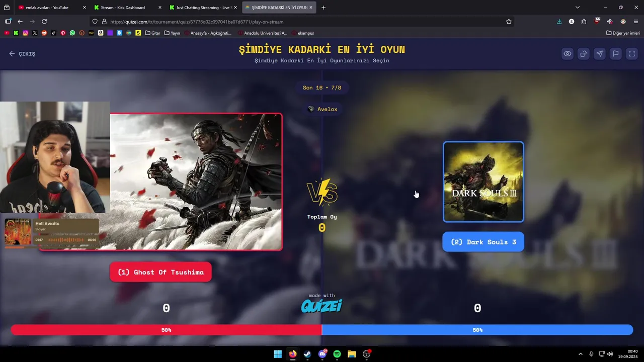Switch to emlak avcıları YouTube tab
Screen dimensions: 644x362
(47, 8)
